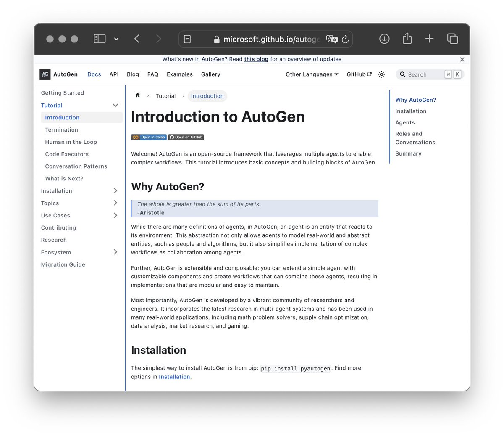This screenshot has height=436, width=504.
Task: Reload the current page
Action: 345,39
